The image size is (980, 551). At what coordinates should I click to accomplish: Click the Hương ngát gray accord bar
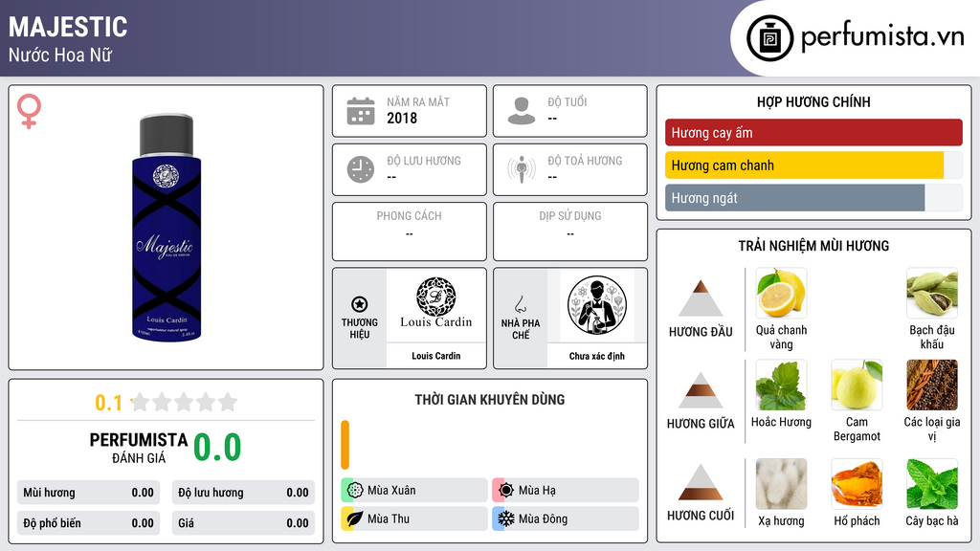coord(795,198)
